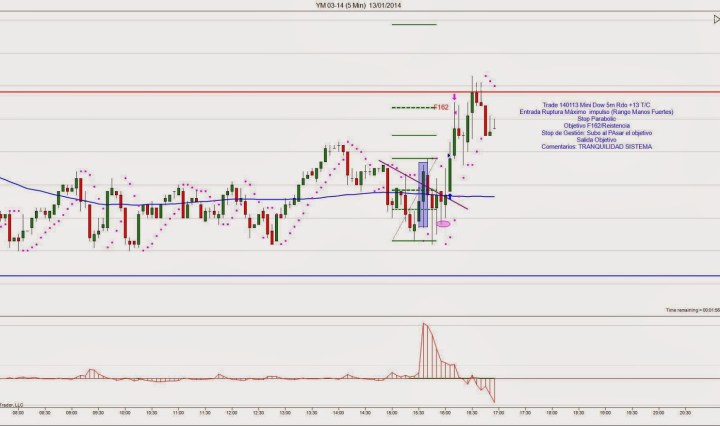
Task: Click the F162 Fibonacci level label
Action: (x=440, y=107)
